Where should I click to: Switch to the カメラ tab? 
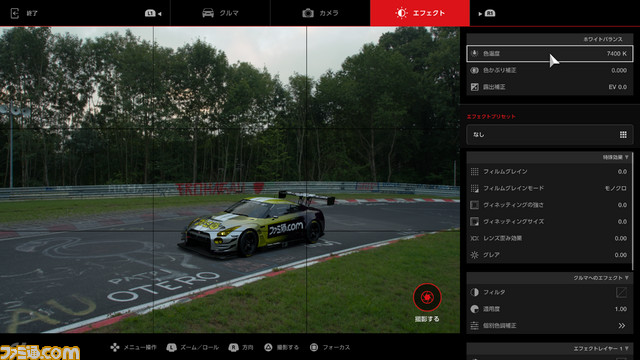[x=320, y=13]
